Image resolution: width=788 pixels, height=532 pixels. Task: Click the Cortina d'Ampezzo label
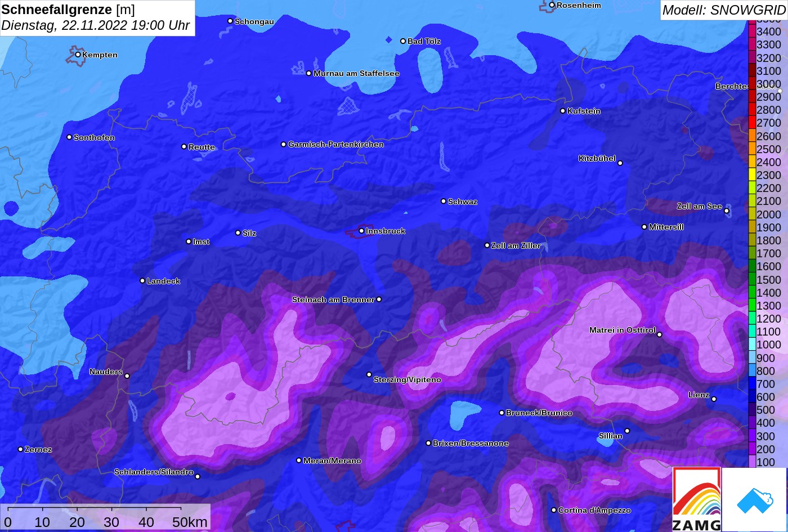tap(594, 510)
